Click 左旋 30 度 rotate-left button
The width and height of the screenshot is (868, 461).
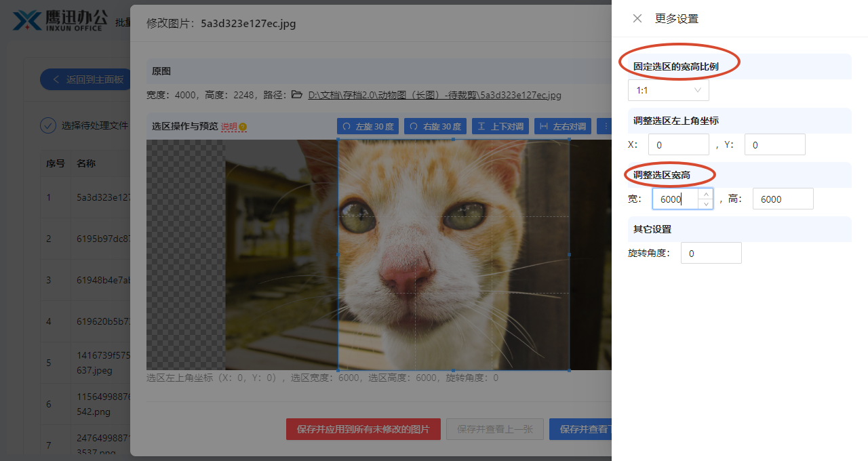click(368, 127)
